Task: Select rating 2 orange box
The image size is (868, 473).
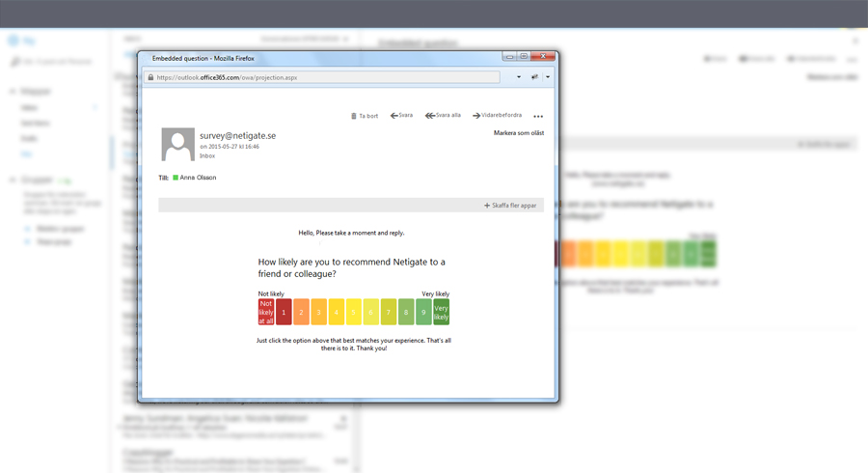Action: pyautogui.click(x=301, y=312)
